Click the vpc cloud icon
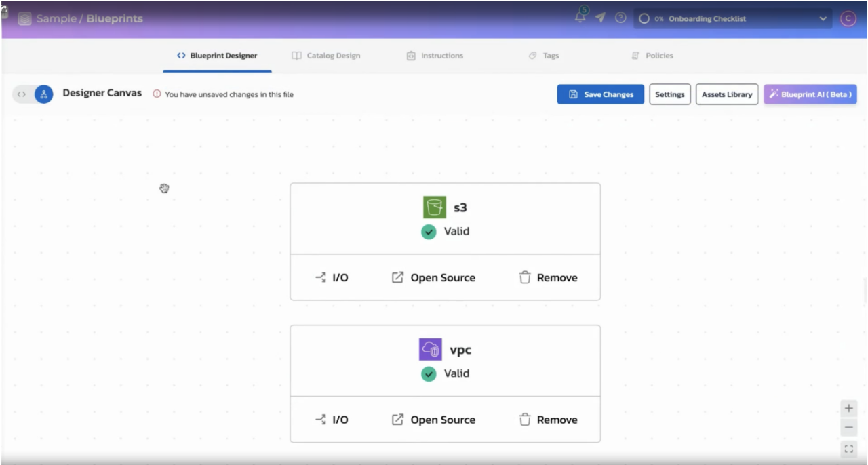 [430, 350]
